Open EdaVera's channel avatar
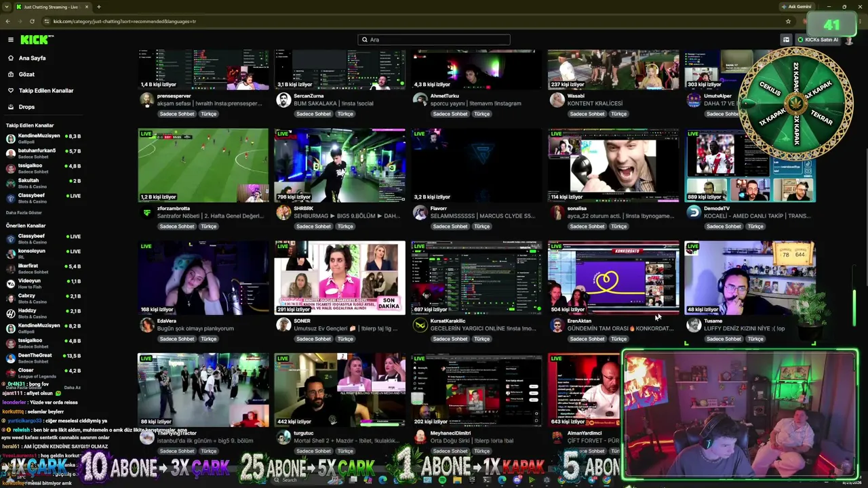 (x=146, y=325)
